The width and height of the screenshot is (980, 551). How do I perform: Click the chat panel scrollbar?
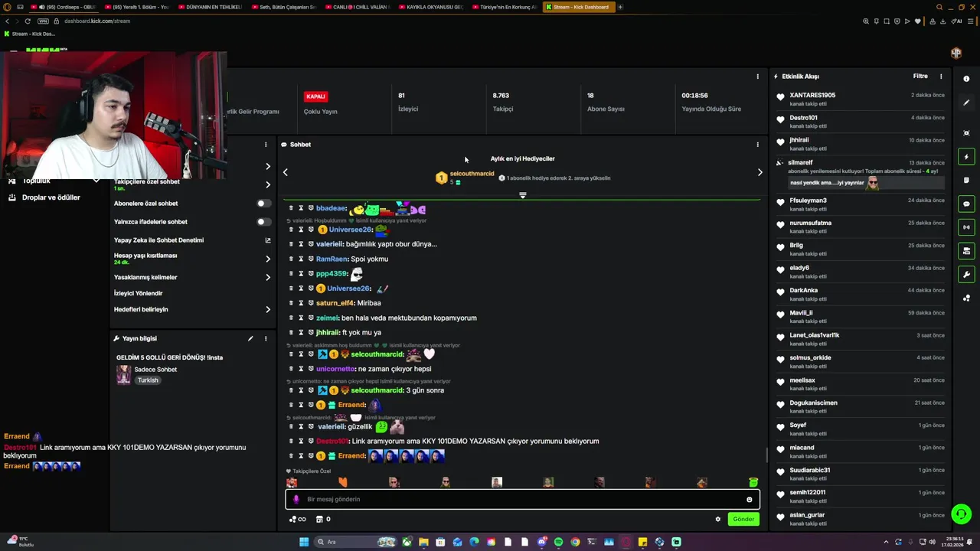[766, 455]
